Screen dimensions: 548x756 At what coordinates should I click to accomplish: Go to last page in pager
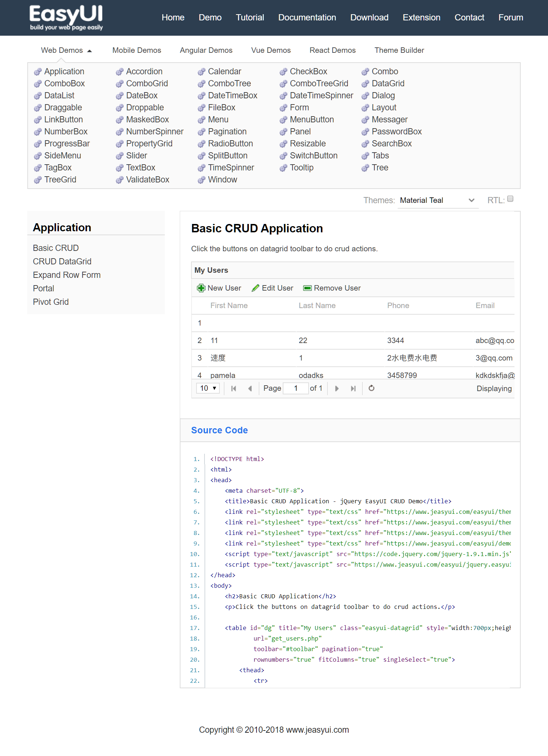click(x=353, y=389)
